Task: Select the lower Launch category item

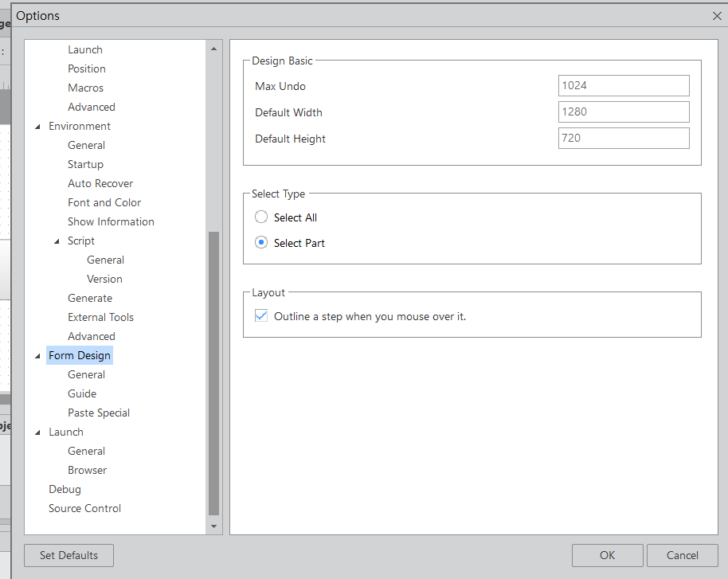Action: click(66, 432)
